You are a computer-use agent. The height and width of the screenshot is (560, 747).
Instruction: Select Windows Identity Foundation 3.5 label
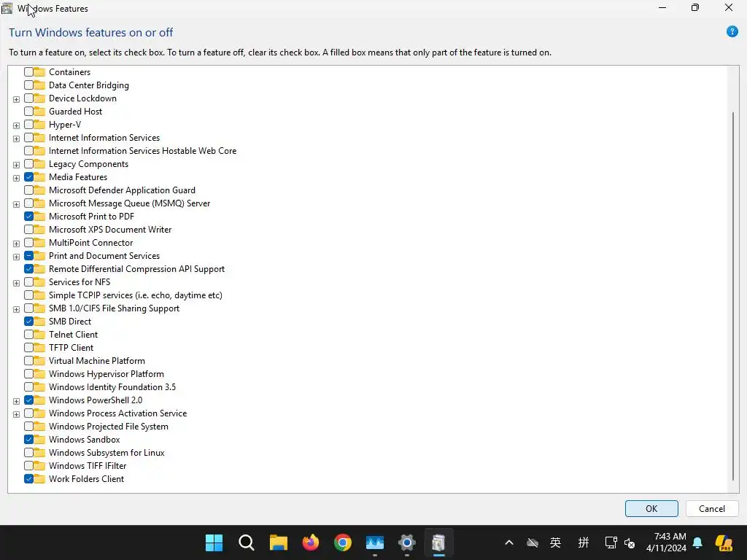(112, 387)
